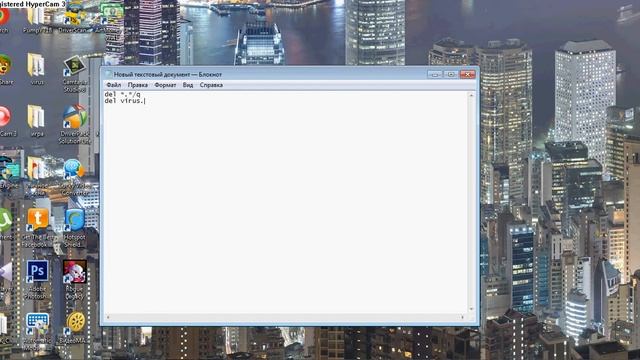Viewport: 640px width, 360px height.
Task: Click inside the Notepad text area
Action: 285,202
